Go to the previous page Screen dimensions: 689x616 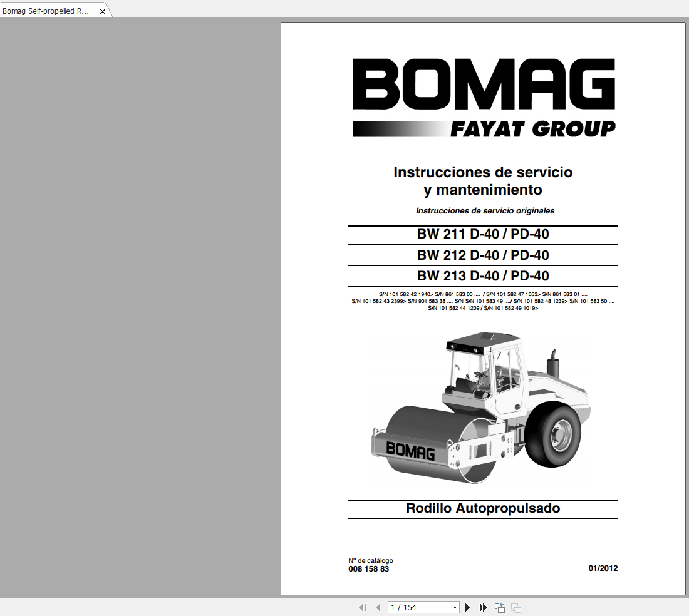[378, 608]
